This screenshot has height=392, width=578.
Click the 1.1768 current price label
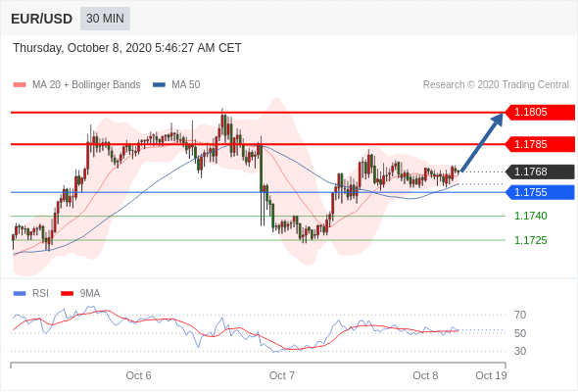click(x=540, y=171)
